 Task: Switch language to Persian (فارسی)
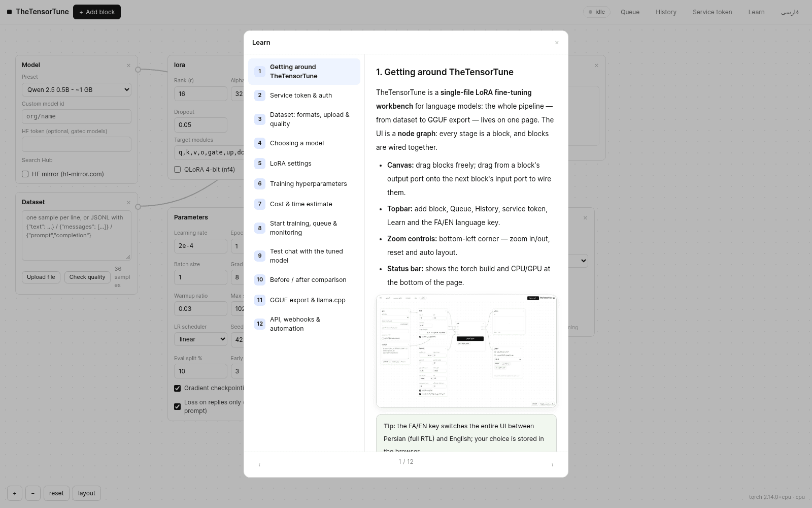click(x=790, y=12)
